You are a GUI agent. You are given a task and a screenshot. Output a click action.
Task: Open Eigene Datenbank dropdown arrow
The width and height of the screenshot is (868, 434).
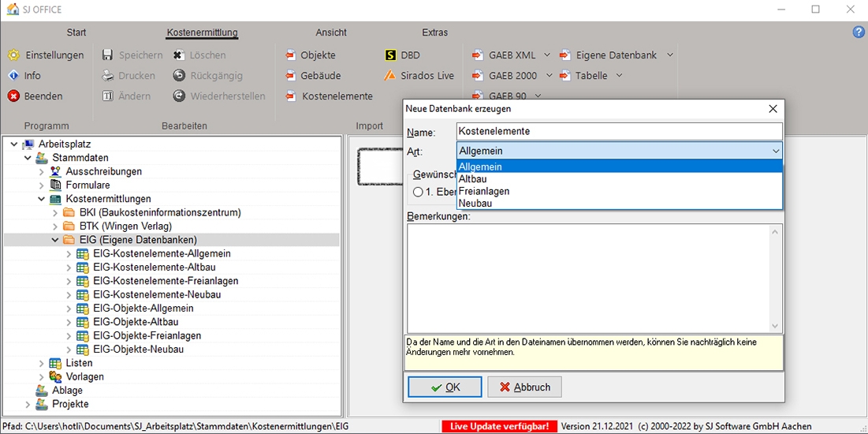tap(670, 55)
